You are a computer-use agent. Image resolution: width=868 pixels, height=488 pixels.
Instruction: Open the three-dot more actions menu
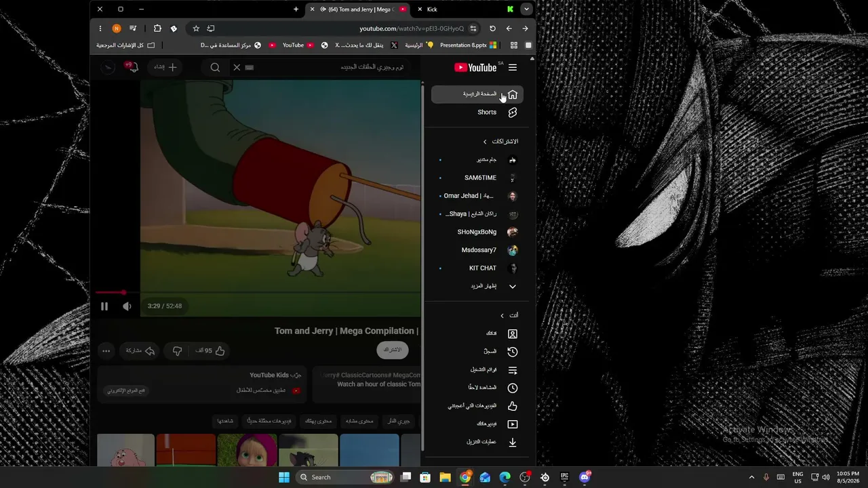(106, 350)
